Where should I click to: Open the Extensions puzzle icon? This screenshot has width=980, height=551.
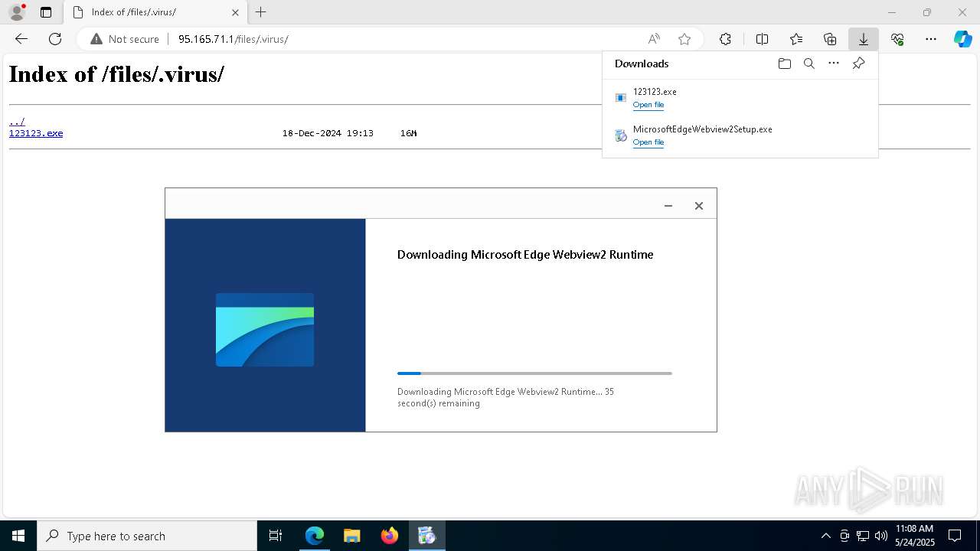(x=725, y=39)
